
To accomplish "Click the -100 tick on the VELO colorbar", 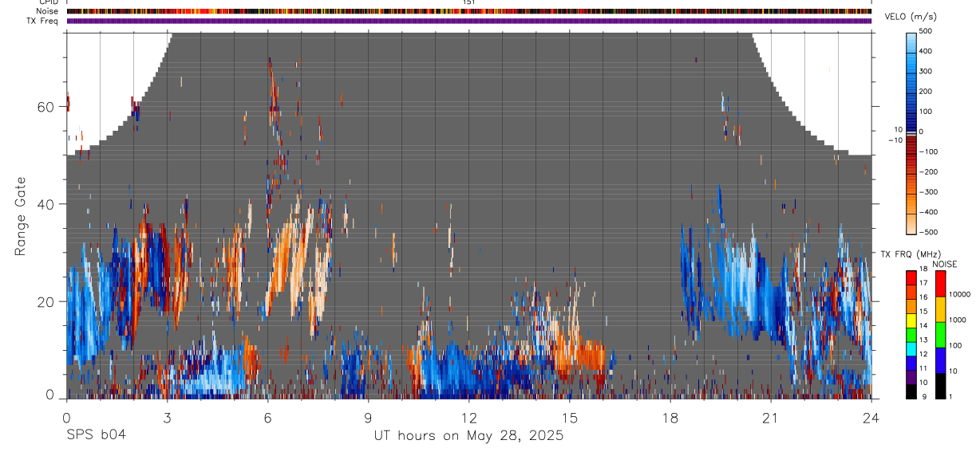I will (x=928, y=151).
